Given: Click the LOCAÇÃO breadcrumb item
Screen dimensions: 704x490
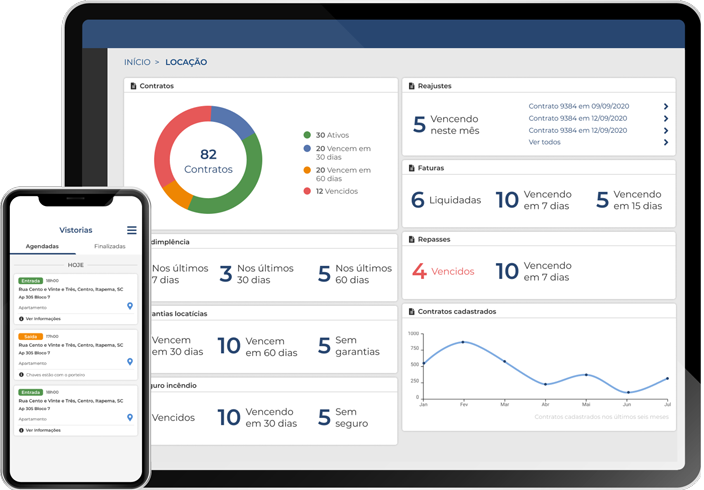Looking at the screenshot, I should (186, 62).
